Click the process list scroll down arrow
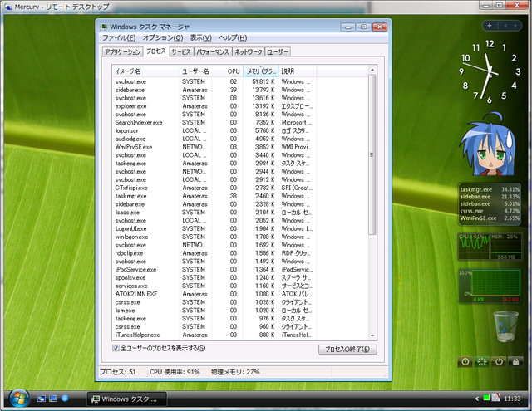Image resolution: width=532 pixels, height=411 pixels. click(x=372, y=335)
